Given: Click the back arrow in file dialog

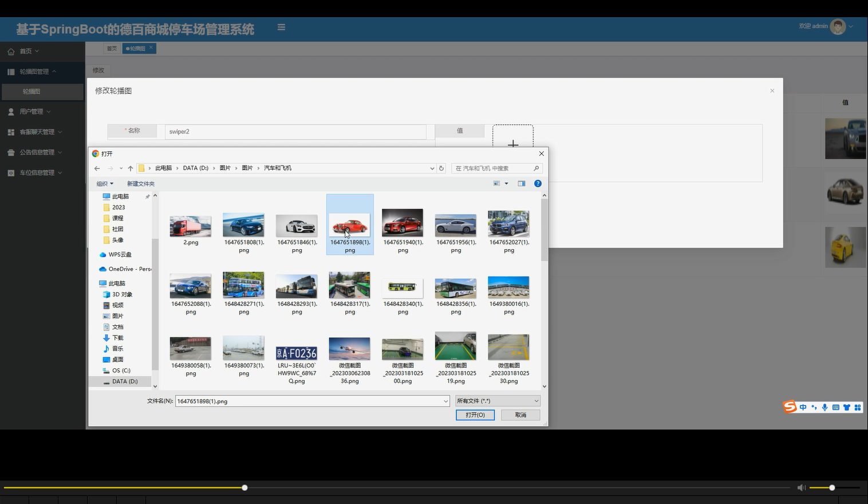Looking at the screenshot, I should tap(97, 168).
